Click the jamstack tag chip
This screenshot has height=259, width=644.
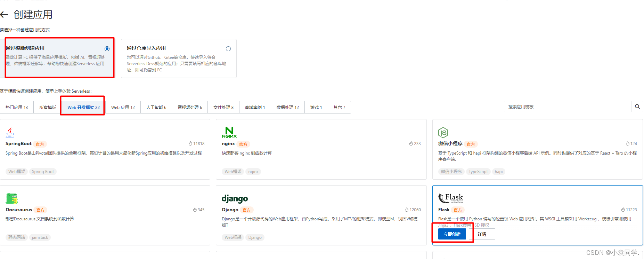[40, 237]
